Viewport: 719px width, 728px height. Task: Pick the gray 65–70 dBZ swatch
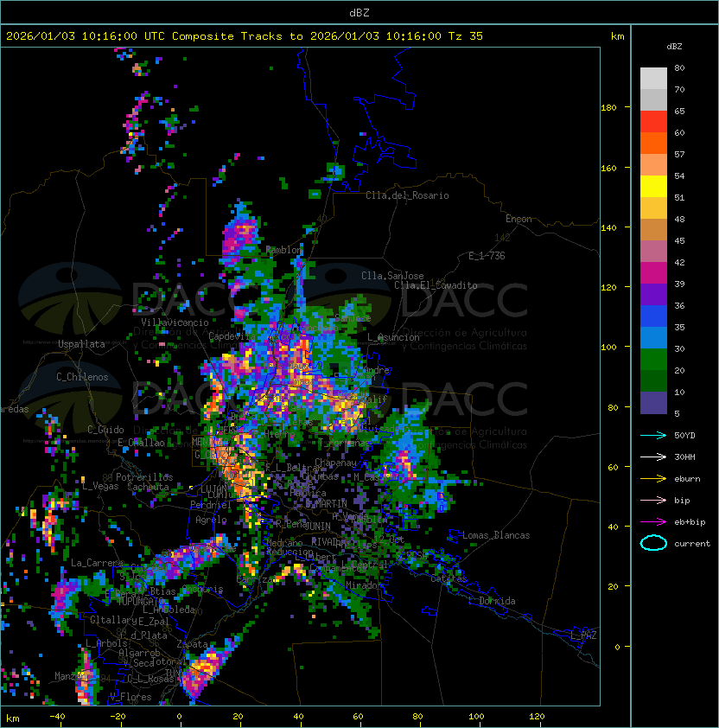[x=653, y=99]
